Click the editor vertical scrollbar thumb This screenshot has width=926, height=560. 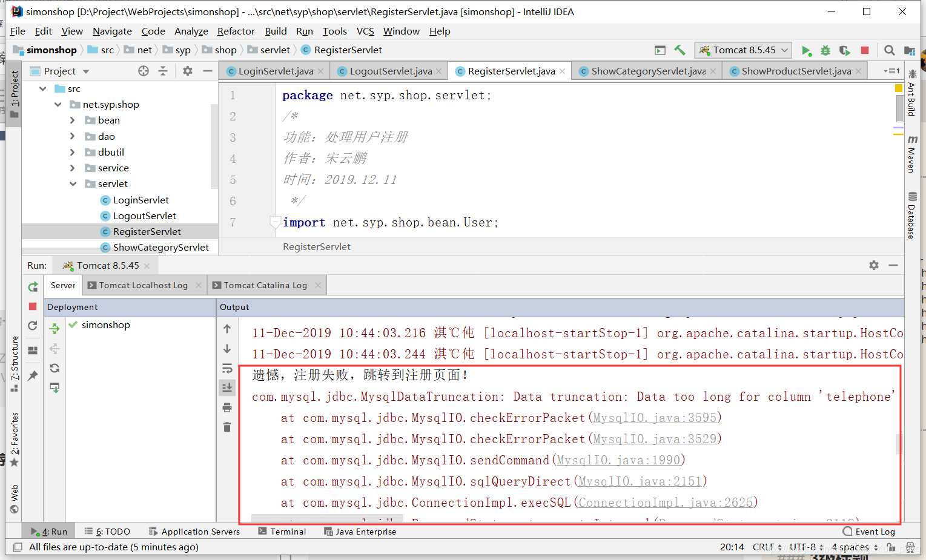click(899, 108)
